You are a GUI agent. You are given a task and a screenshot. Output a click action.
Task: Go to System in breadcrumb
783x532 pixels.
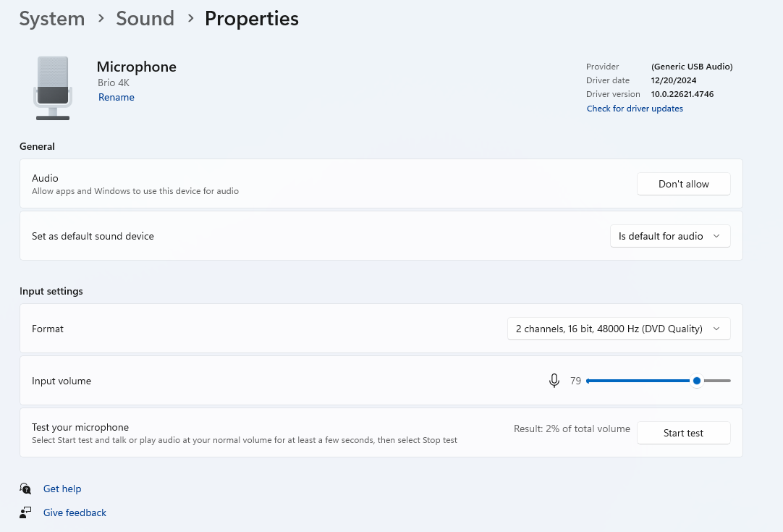51,19
